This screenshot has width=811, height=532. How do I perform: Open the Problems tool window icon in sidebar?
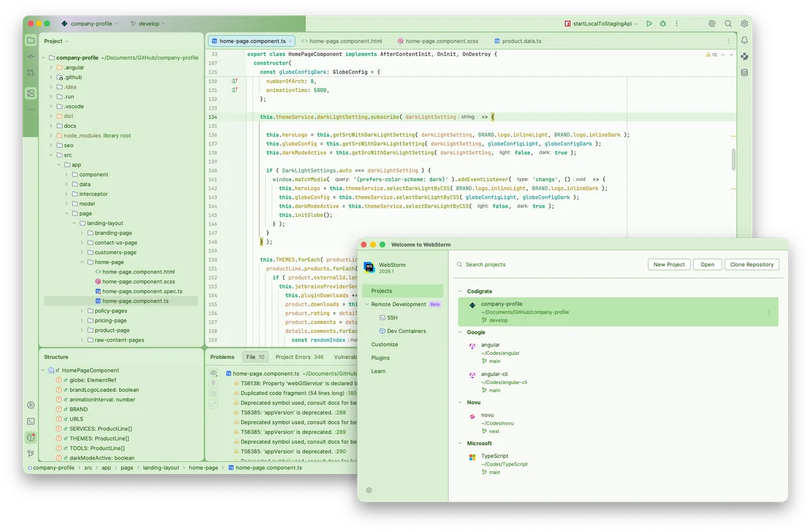(x=30, y=437)
